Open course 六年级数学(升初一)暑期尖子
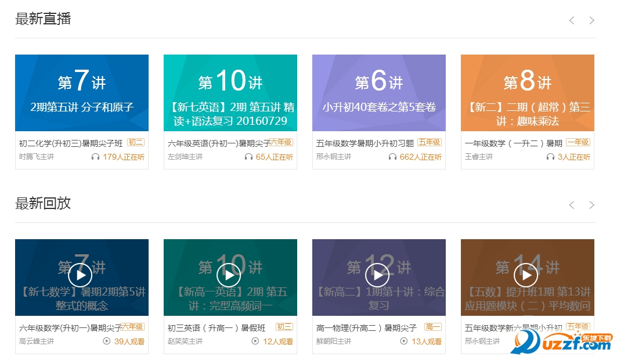 70,328
